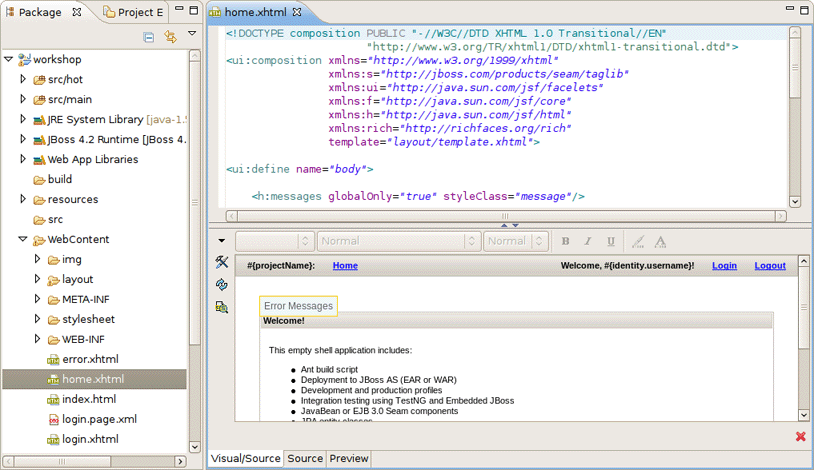Click the text color icon in formatting toolbar
Image resolution: width=814 pixels, height=470 pixels.
tap(662, 241)
